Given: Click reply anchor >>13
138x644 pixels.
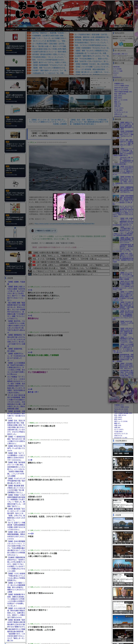Looking at the screenshot, I should tap(31, 533).
